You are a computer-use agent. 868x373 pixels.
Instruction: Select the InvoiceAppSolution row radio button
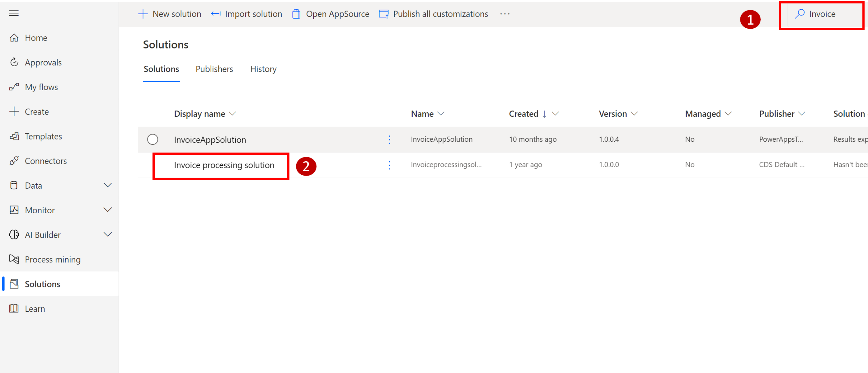152,139
